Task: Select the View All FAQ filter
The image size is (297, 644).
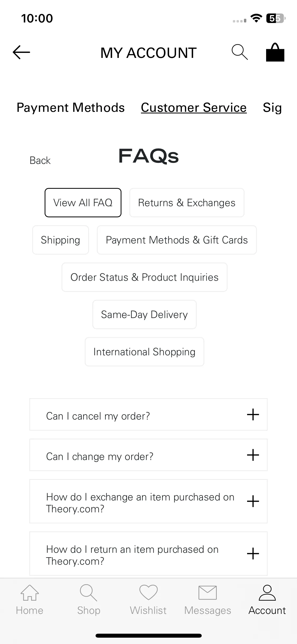Action: pos(83,203)
